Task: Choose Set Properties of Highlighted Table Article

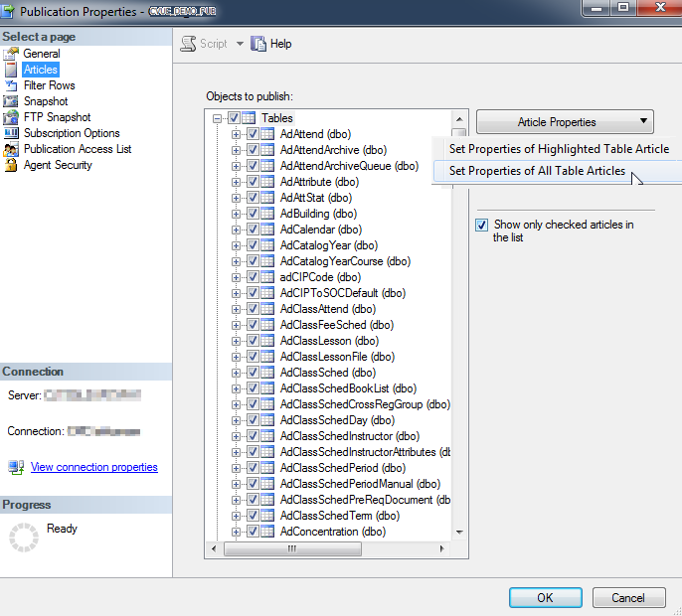Action: click(x=559, y=149)
